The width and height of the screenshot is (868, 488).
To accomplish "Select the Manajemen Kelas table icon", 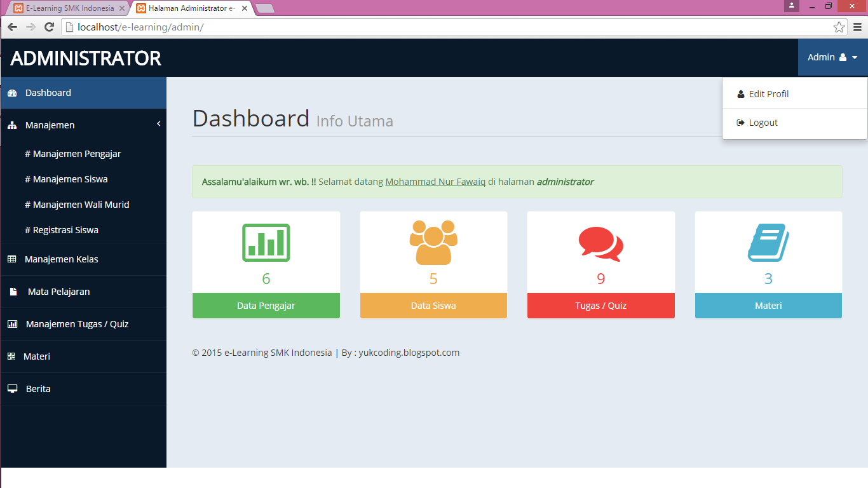I will point(12,259).
